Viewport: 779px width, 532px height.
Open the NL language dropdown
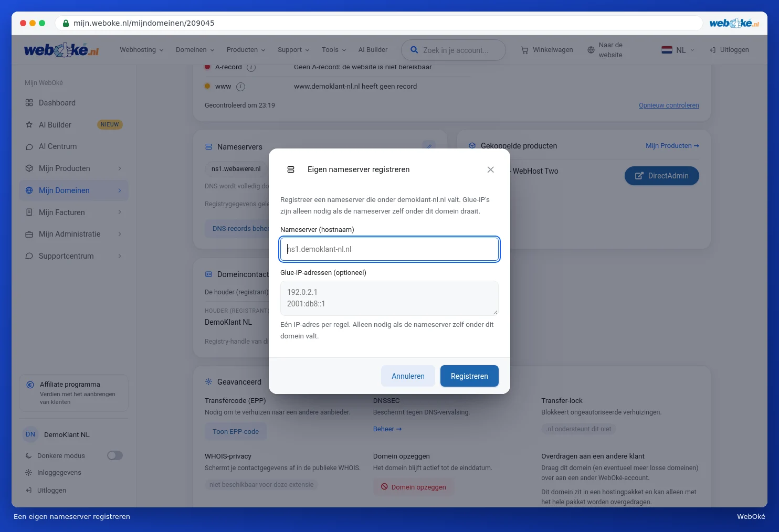pyautogui.click(x=678, y=50)
